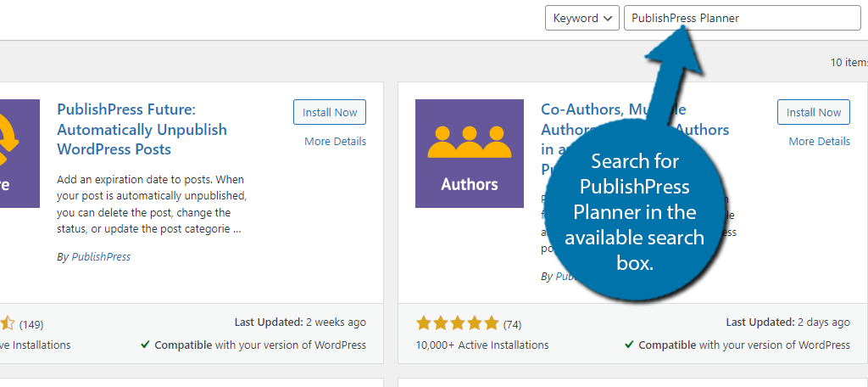Click the PublishPress Future description text
Screen dimensions: 868x387
click(151, 204)
